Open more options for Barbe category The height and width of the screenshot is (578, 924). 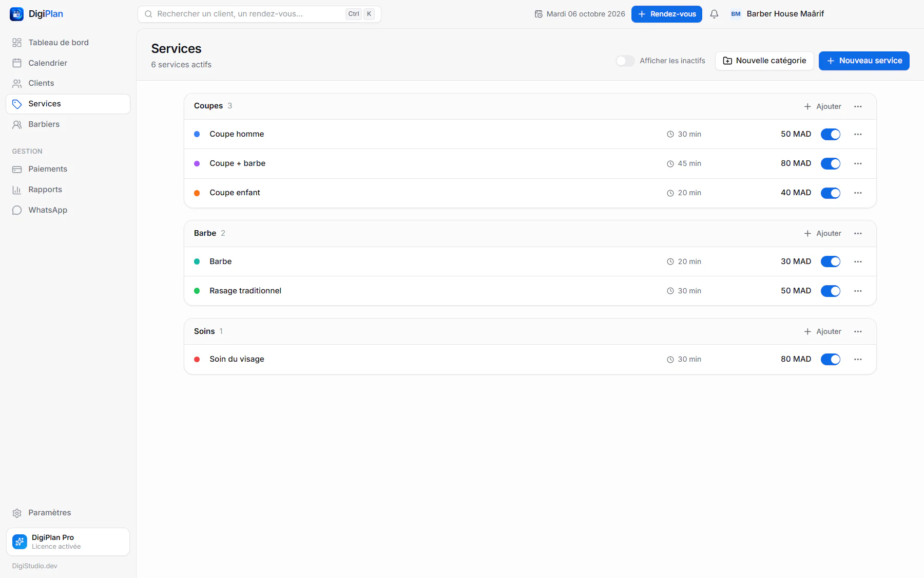tap(858, 233)
